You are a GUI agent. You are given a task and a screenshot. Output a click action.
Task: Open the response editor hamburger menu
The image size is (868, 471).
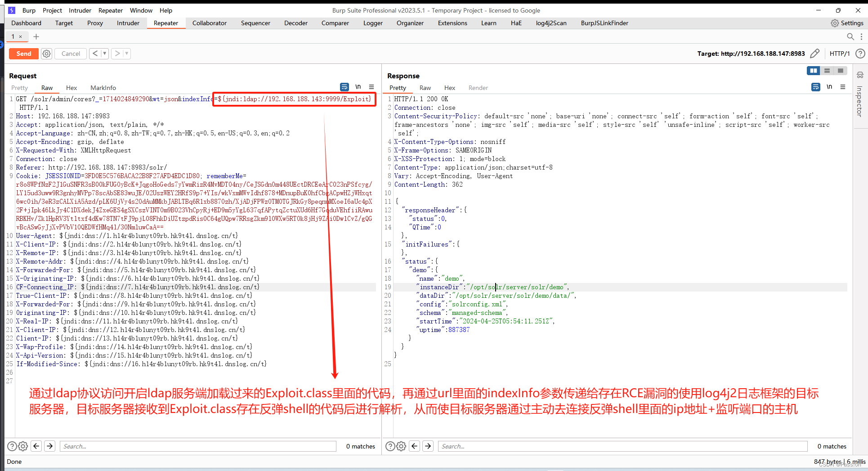tap(843, 87)
